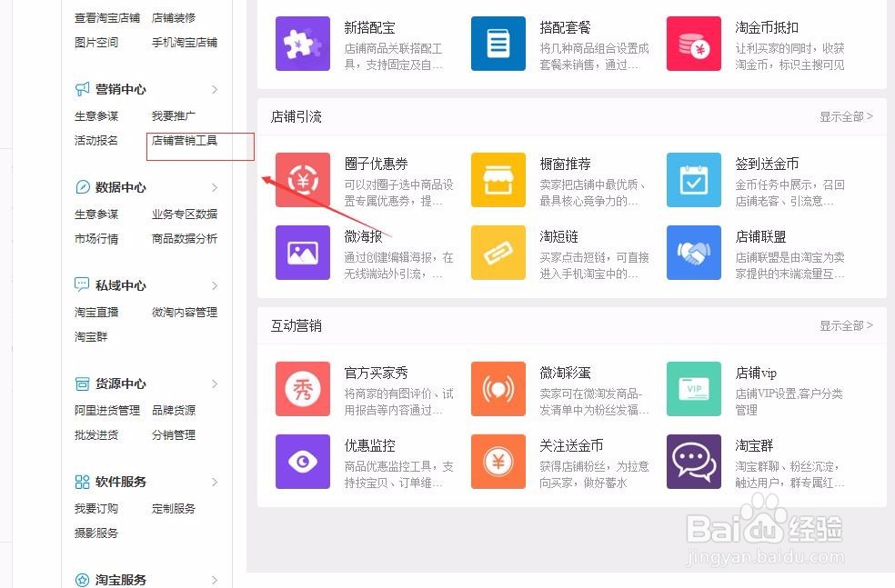
Task: Open 阿里进货管理 link
Action: [x=106, y=410]
